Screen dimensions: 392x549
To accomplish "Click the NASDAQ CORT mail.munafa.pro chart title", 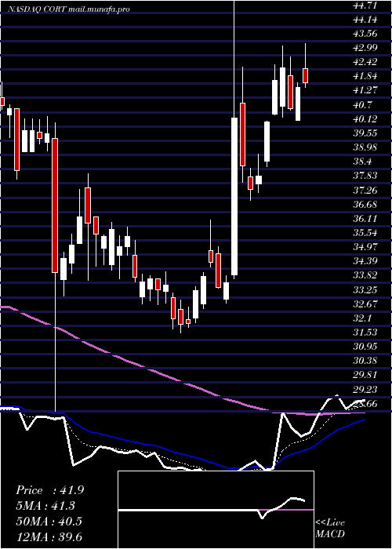I will [69, 9].
